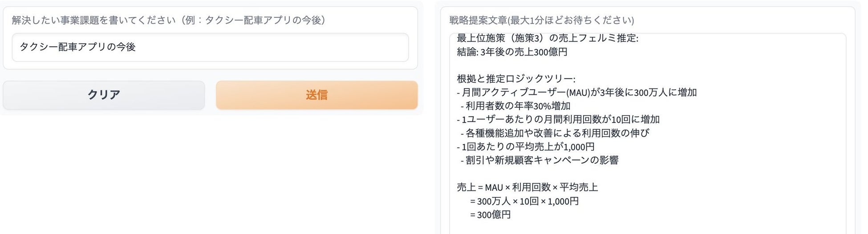Click the 根拠と推定ロジックツリー line

coord(516,79)
